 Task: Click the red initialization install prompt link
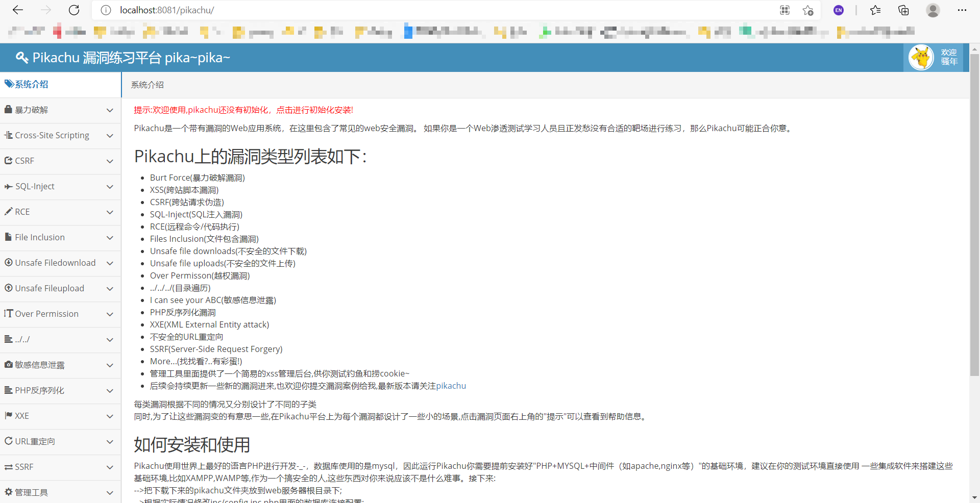[243, 110]
